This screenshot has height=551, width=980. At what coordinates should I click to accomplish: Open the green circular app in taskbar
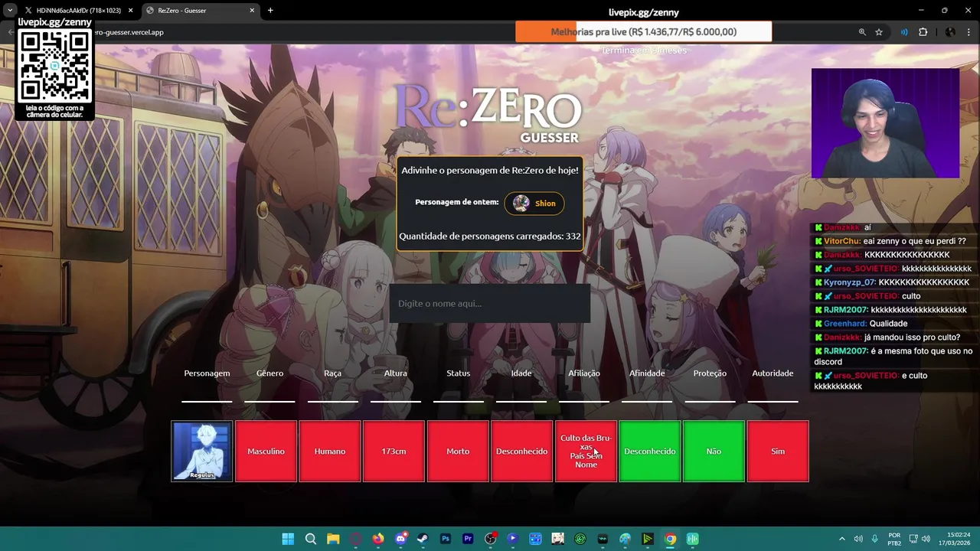click(x=580, y=539)
